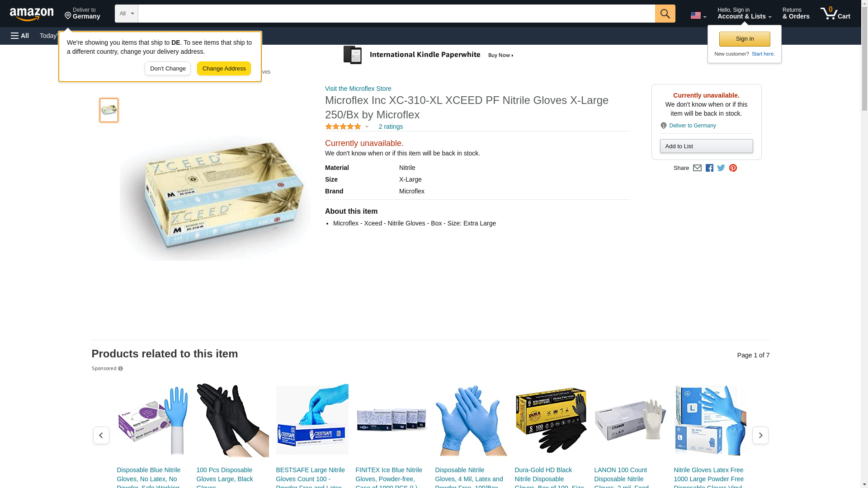Visit the Microflex Store link
The height and width of the screenshot is (488, 868).
click(358, 89)
